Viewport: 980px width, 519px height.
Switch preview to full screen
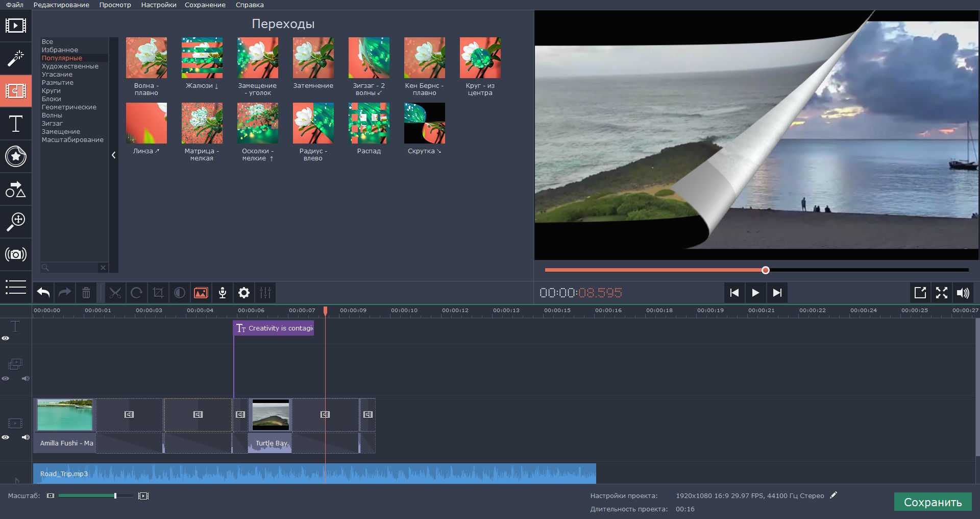(942, 293)
